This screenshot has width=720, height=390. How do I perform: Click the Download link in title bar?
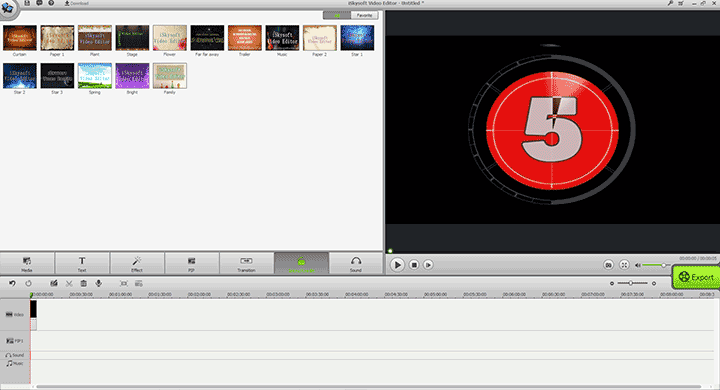point(76,3)
